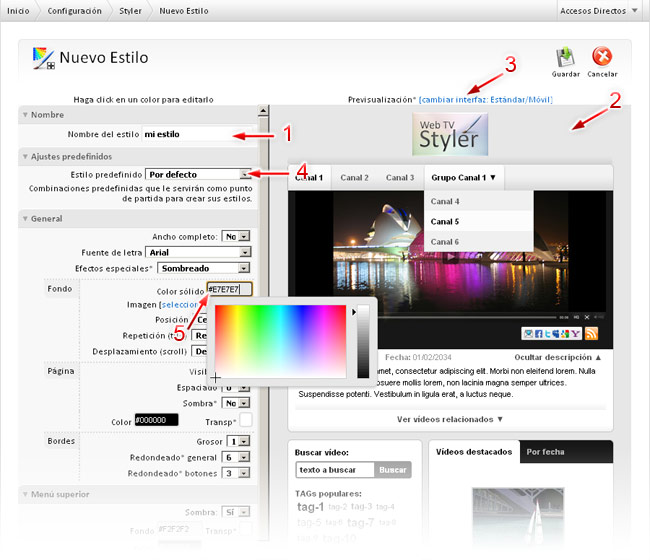Click the Guardar save icon
This screenshot has height=560, width=650.
click(565, 57)
